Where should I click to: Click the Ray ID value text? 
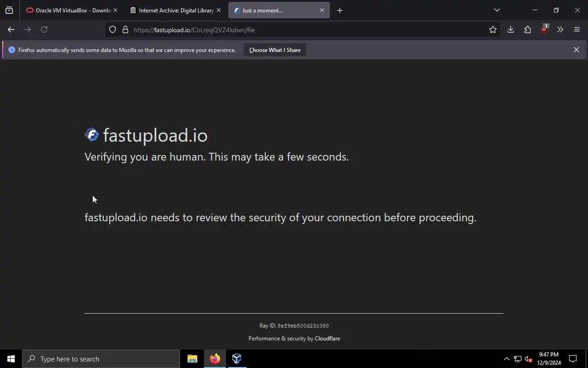303,326
